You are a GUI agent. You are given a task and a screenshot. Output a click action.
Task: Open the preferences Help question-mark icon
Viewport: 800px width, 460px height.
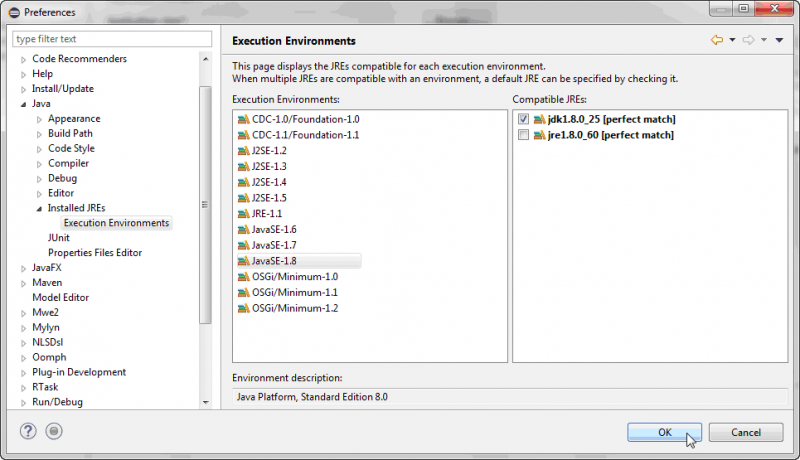pyautogui.click(x=28, y=431)
